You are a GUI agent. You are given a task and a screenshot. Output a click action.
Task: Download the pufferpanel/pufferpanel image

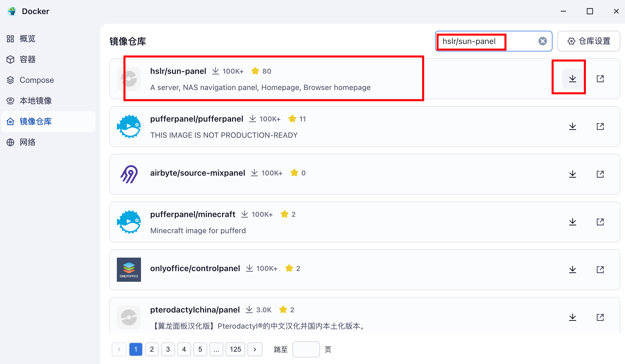[x=572, y=126]
